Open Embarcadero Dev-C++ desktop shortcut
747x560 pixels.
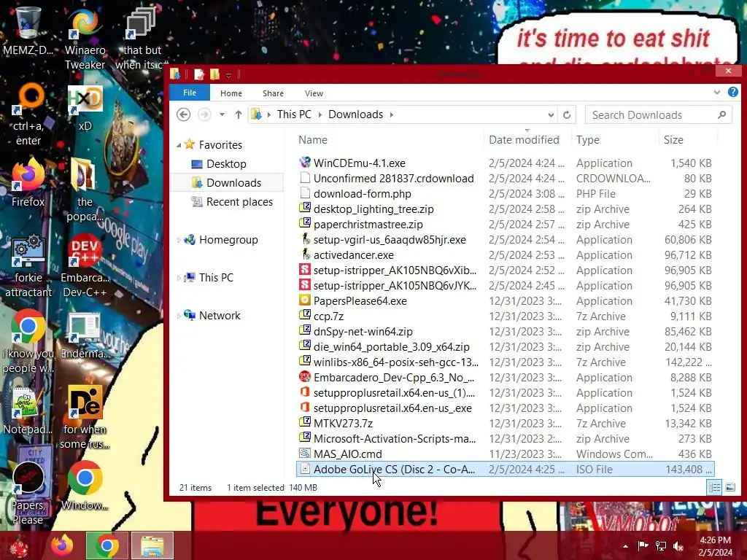tap(85, 267)
